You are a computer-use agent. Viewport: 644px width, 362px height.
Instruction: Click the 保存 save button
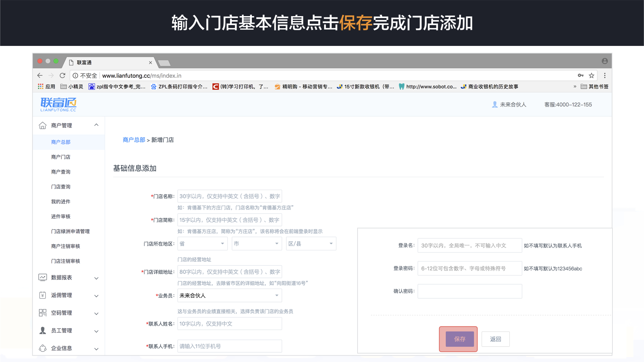coord(460,339)
